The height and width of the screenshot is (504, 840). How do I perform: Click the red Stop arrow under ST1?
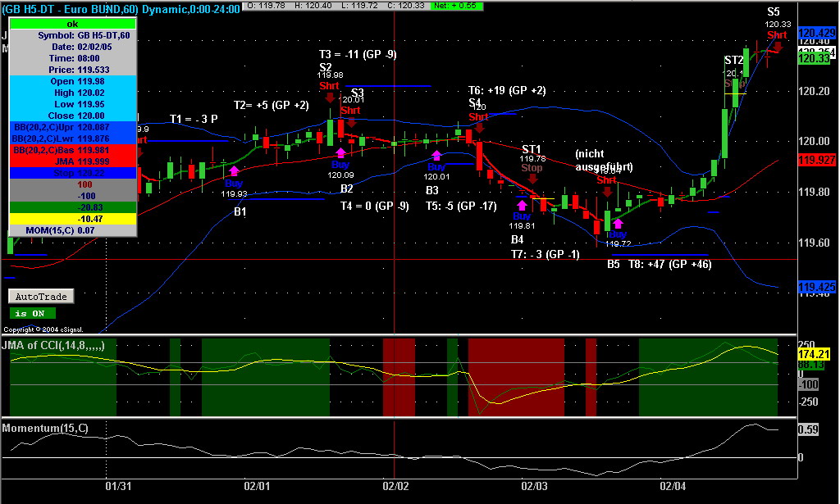click(532, 179)
